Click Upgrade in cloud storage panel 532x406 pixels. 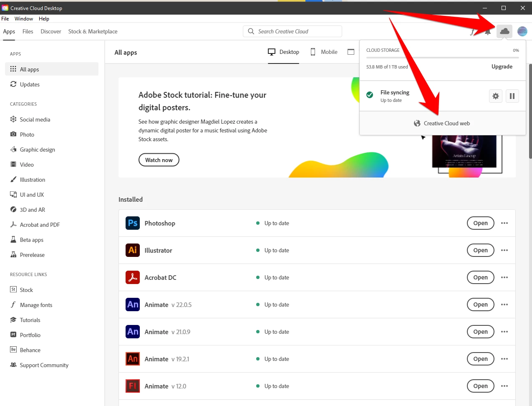coord(502,66)
